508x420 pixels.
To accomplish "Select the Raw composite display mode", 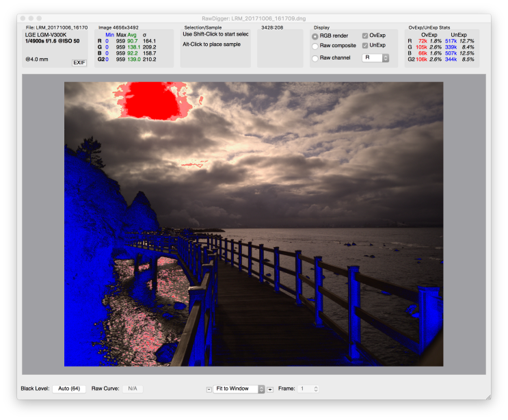I will [x=315, y=47].
